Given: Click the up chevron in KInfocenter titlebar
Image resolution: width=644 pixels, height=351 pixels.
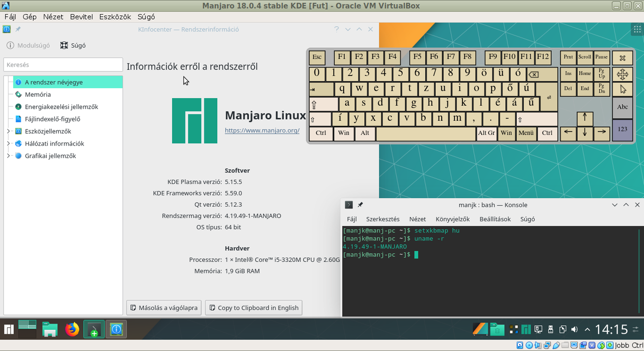Looking at the screenshot, I should click(359, 29).
